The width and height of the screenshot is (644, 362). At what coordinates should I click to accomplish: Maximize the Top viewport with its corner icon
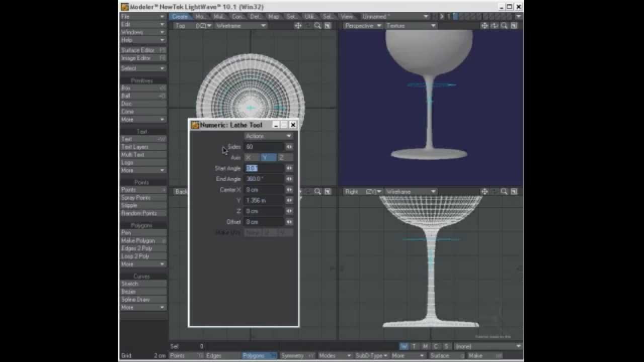click(x=328, y=26)
